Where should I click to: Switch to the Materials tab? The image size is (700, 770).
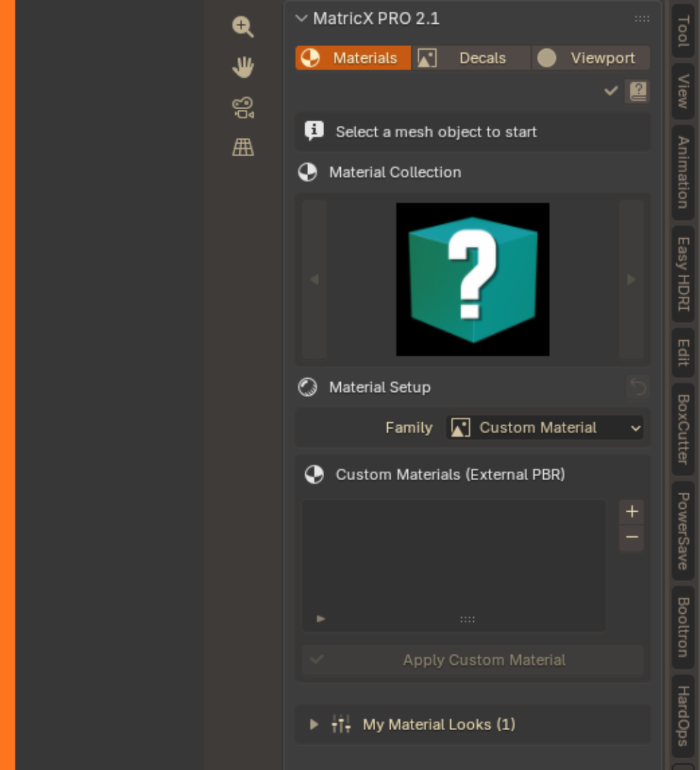353,58
